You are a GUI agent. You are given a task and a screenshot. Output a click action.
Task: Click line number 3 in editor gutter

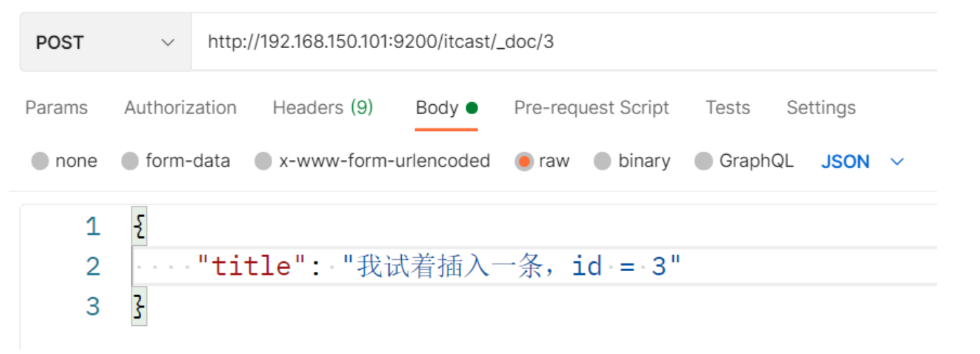tap(93, 307)
